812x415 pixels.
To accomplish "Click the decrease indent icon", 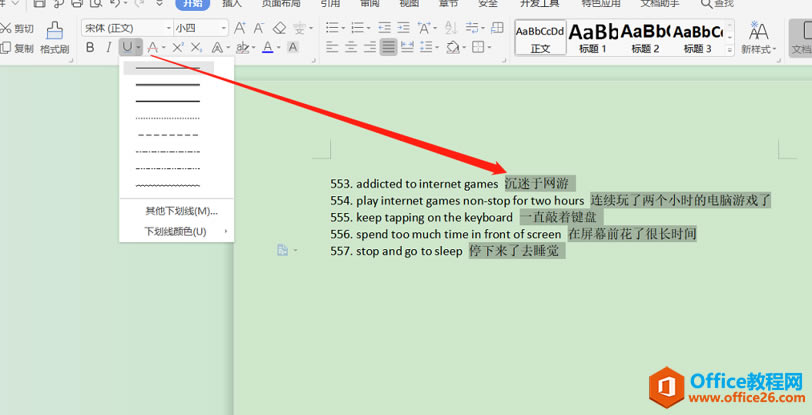I will [x=384, y=28].
